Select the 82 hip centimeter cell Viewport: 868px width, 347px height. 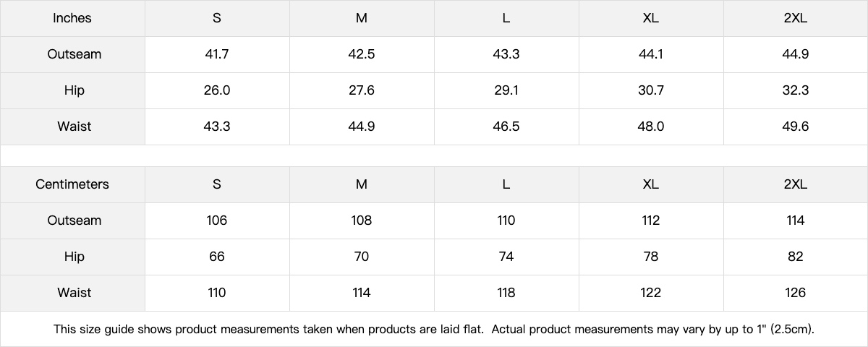coord(795,257)
